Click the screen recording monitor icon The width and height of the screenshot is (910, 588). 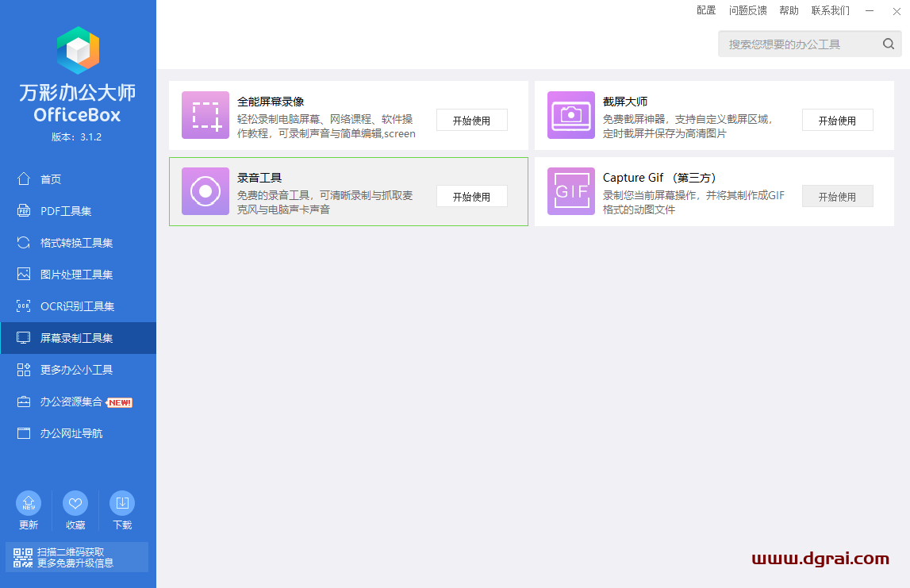24,338
